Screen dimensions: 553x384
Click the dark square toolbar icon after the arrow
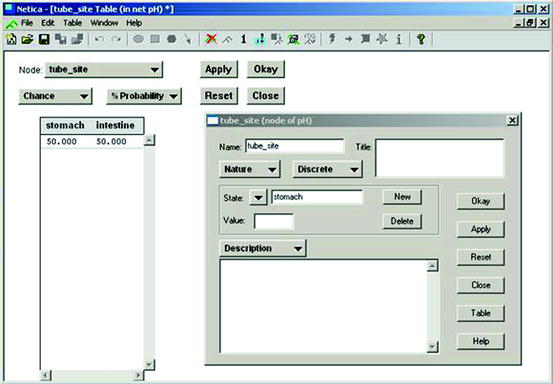click(365, 39)
